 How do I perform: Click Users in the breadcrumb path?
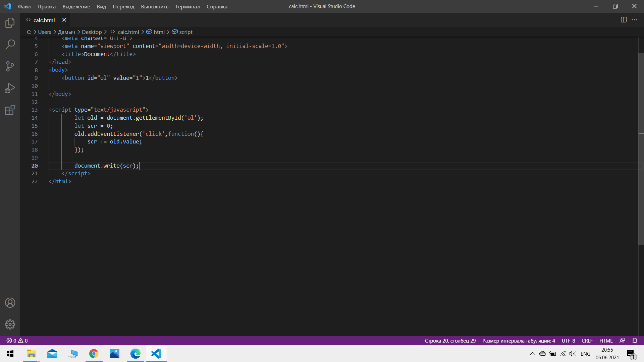(x=45, y=32)
